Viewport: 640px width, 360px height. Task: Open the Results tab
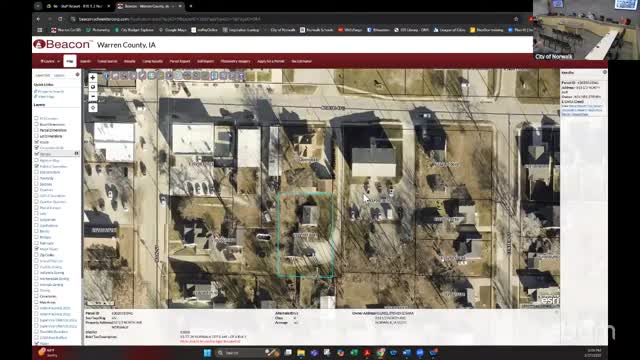pos(129,61)
